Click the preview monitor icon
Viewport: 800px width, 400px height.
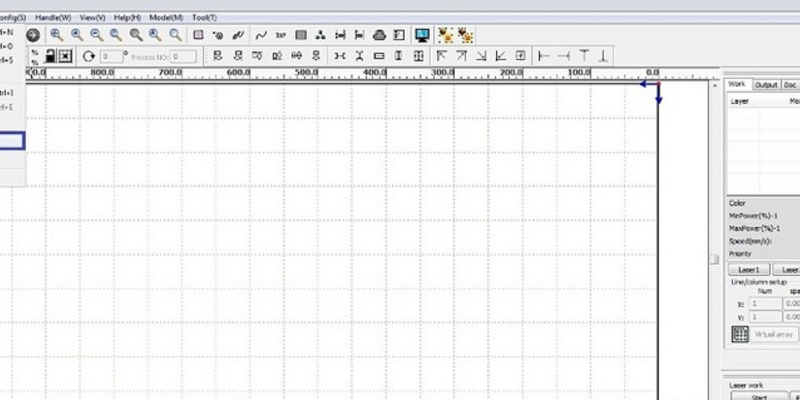pos(422,35)
